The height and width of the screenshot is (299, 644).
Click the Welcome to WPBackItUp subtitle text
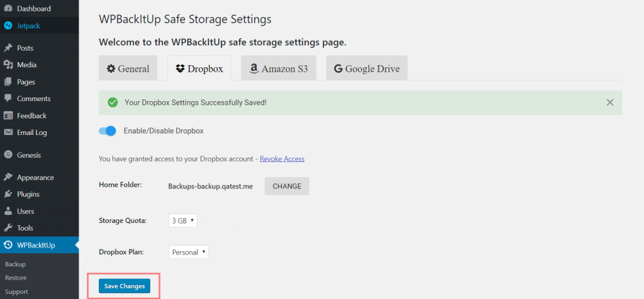(223, 42)
